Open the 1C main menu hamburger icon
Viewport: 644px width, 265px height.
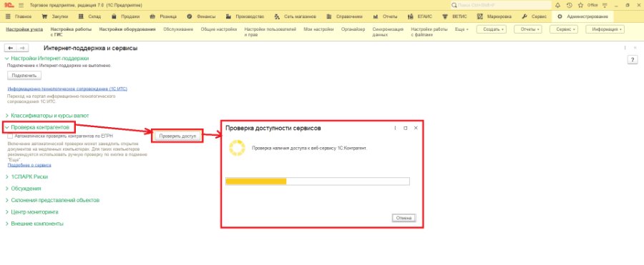coord(21,5)
